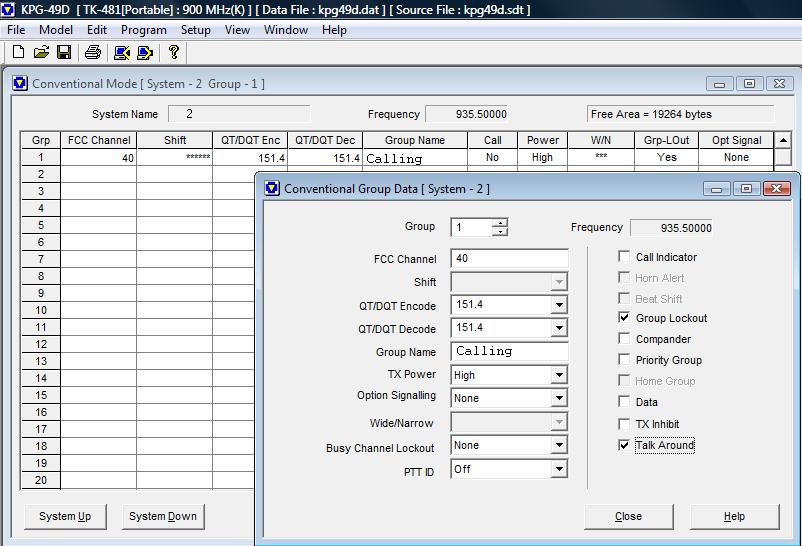Open the Setup menu
The height and width of the screenshot is (546, 802).
195,30
